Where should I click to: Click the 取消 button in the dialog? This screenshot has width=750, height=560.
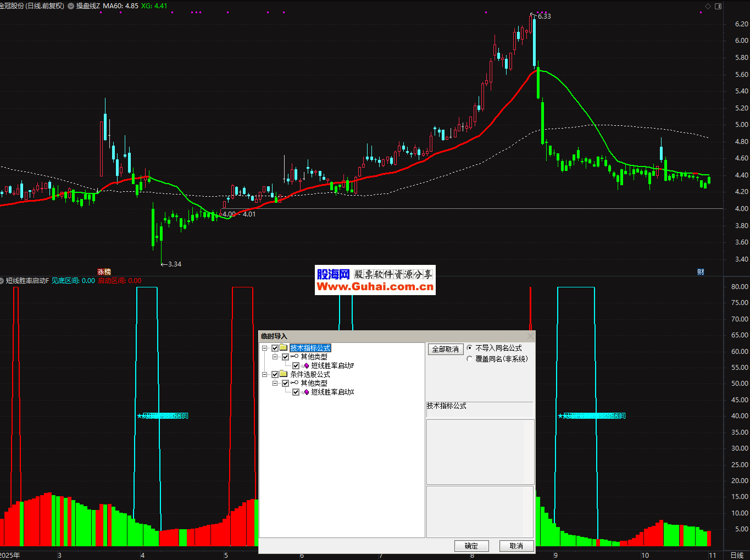click(516, 546)
